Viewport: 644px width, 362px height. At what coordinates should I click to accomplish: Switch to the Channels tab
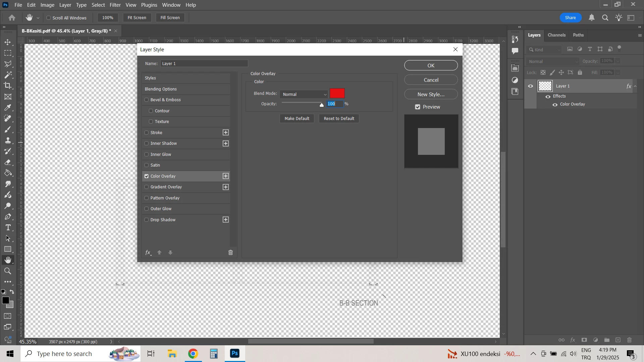coord(556,35)
